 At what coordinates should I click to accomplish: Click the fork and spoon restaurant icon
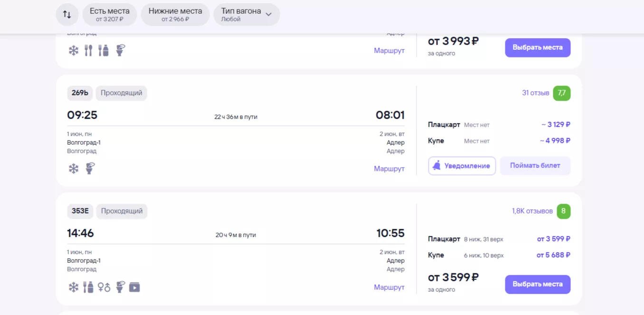pos(88,50)
